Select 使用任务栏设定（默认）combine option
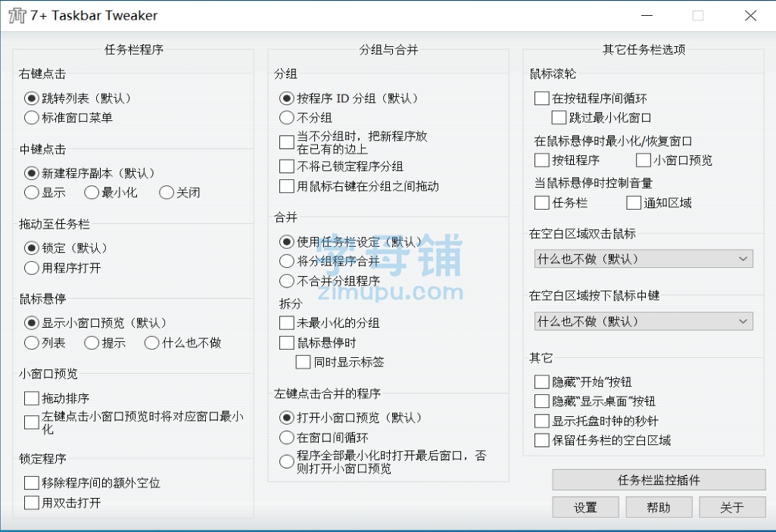 [286, 242]
